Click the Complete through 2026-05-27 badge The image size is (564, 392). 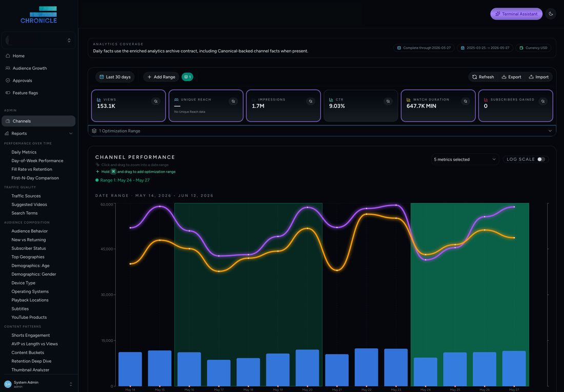(x=424, y=48)
